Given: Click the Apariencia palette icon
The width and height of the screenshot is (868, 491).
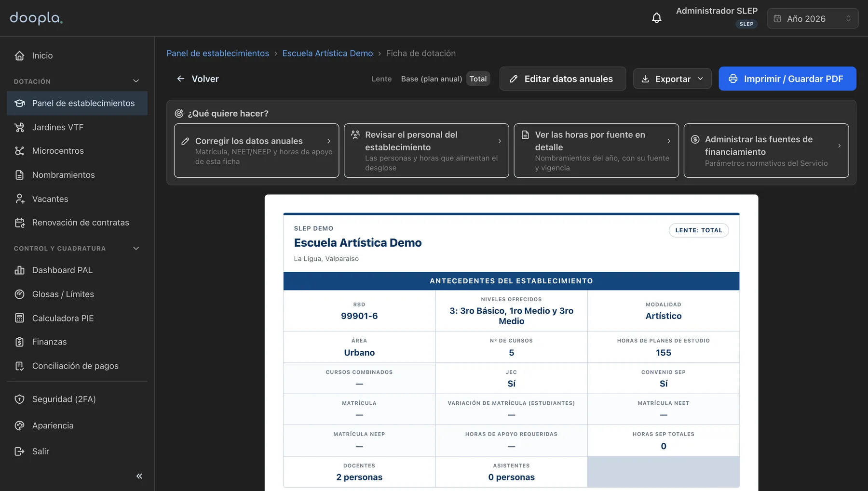Looking at the screenshot, I should [x=19, y=425].
